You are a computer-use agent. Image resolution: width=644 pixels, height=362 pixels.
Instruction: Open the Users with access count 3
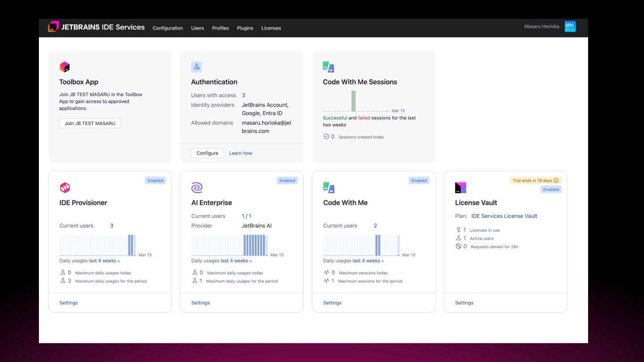243,95
